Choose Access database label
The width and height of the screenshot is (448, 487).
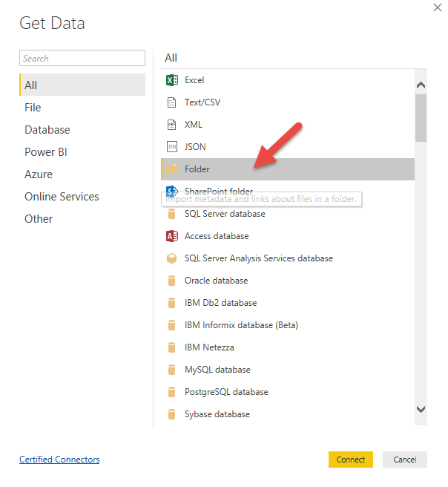217,236
